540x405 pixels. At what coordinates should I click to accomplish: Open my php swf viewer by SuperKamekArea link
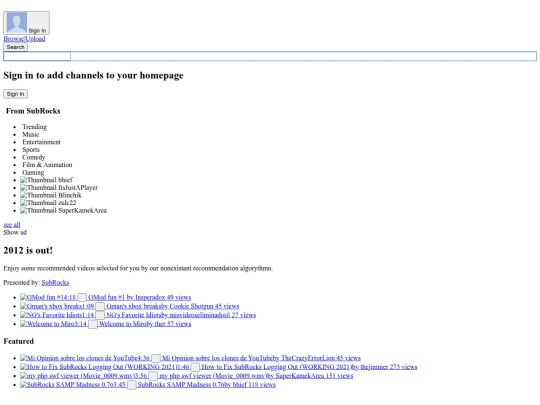click(256, 376)
